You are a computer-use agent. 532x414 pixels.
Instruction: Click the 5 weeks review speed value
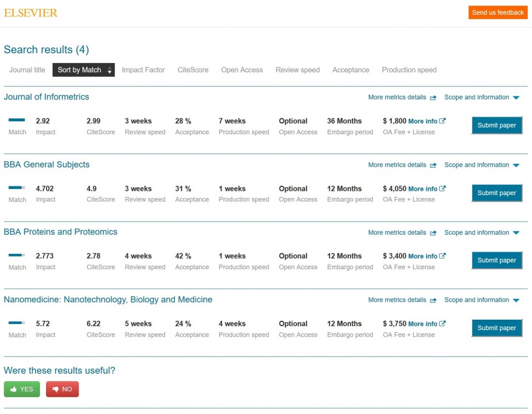tap(138, 324)
